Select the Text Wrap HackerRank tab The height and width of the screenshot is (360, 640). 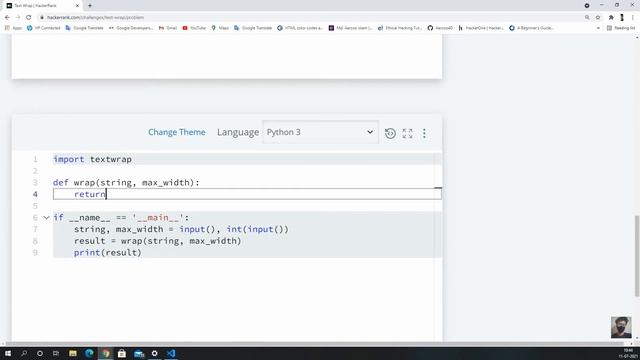pos(42,6)
